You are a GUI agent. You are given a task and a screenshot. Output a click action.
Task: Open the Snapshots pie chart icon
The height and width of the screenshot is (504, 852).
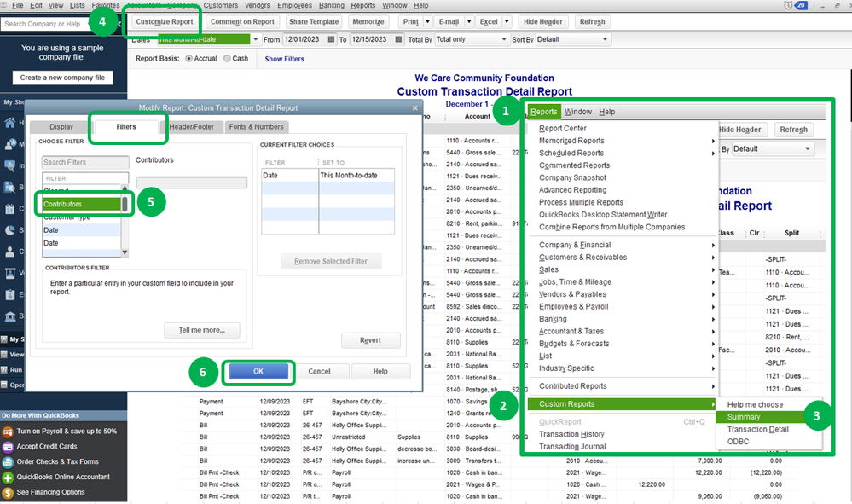(x=9, y=229)
